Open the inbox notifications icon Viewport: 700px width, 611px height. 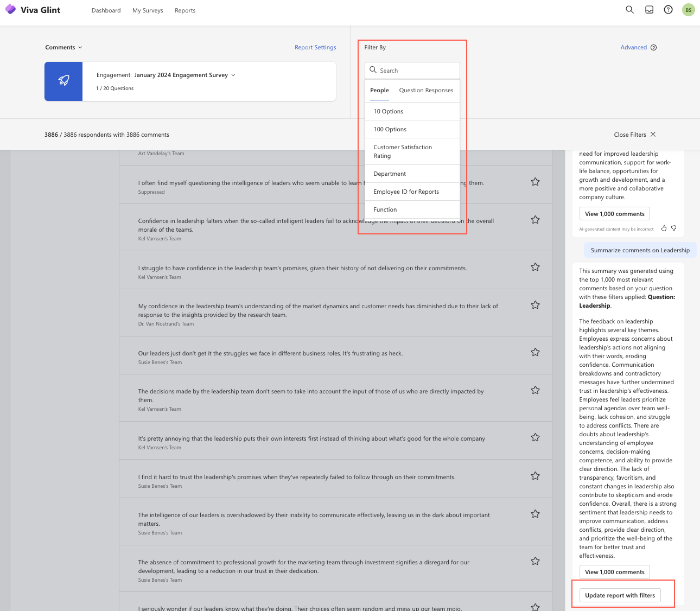(x=649, y=10)
